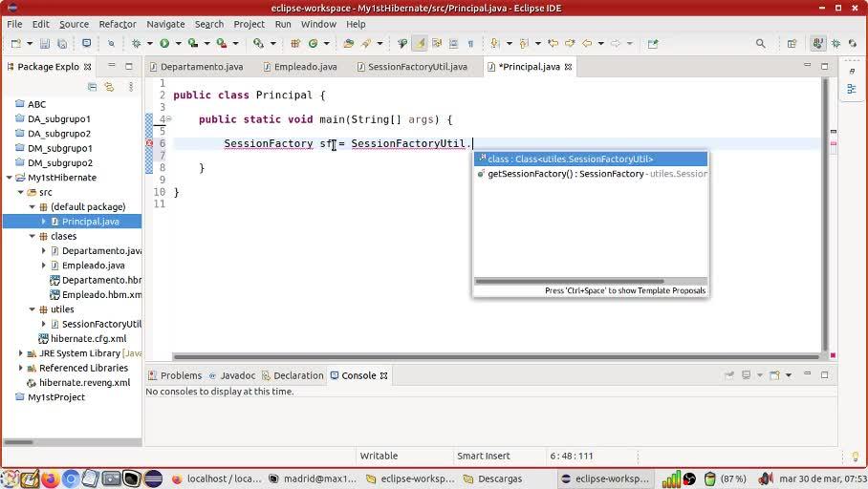868x489 pixels.
Task: Open the New wizard dropdown arrow
Action: point(30,44)
